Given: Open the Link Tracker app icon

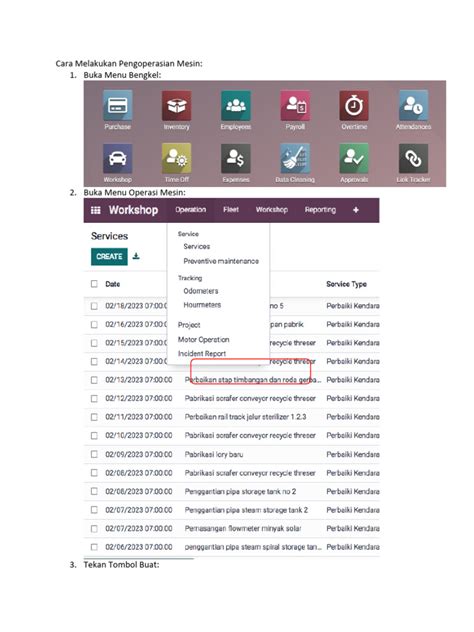Looking at the screenshot, I should pos(413,158).
